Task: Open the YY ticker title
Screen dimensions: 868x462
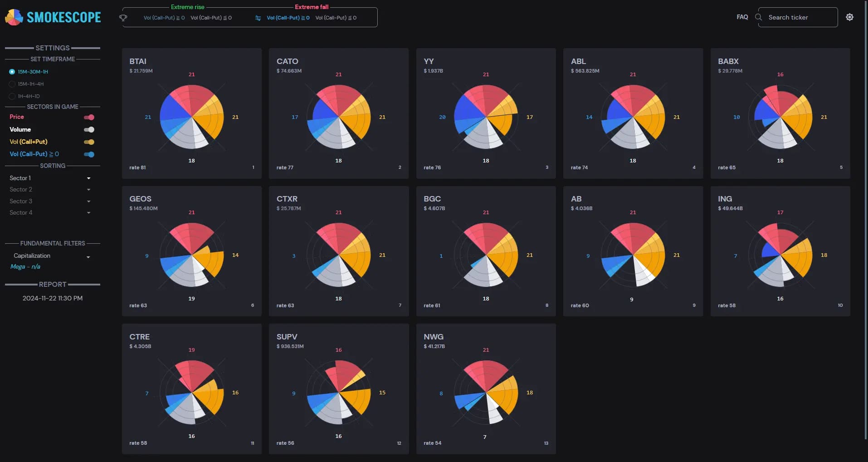Action: 429,61
